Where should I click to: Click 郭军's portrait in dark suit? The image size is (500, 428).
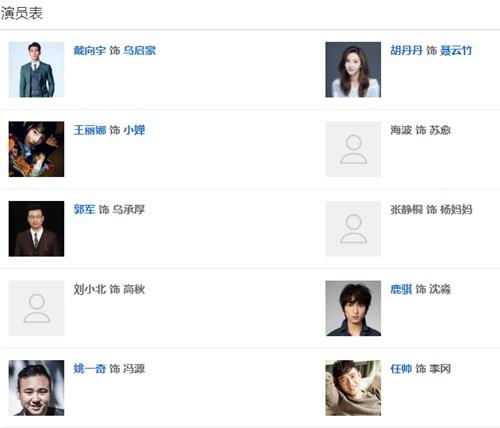(x=36, y=229)
